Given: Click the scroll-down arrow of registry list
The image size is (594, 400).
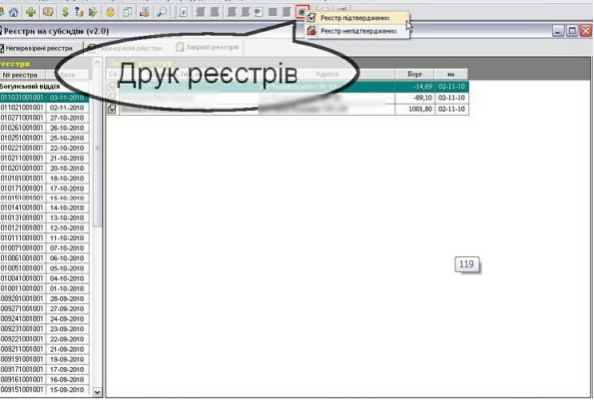Looking at the screenshot, I should [97, 392].
